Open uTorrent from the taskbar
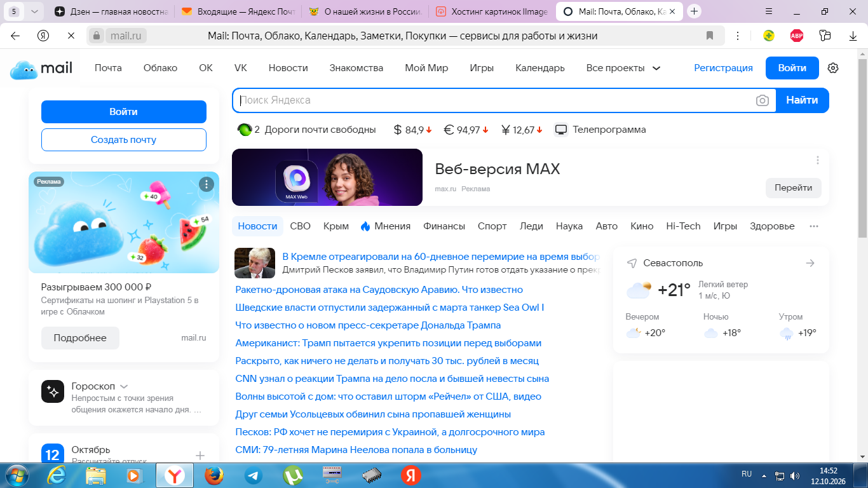The height and width of the screenshot is (488, 868). click(x=293, y=475)
